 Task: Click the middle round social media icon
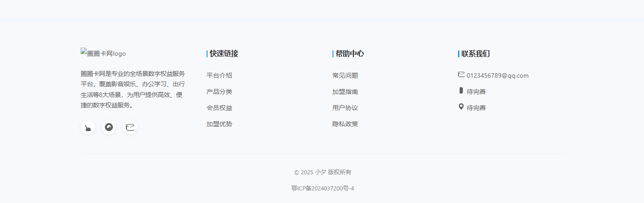point(109,127)
